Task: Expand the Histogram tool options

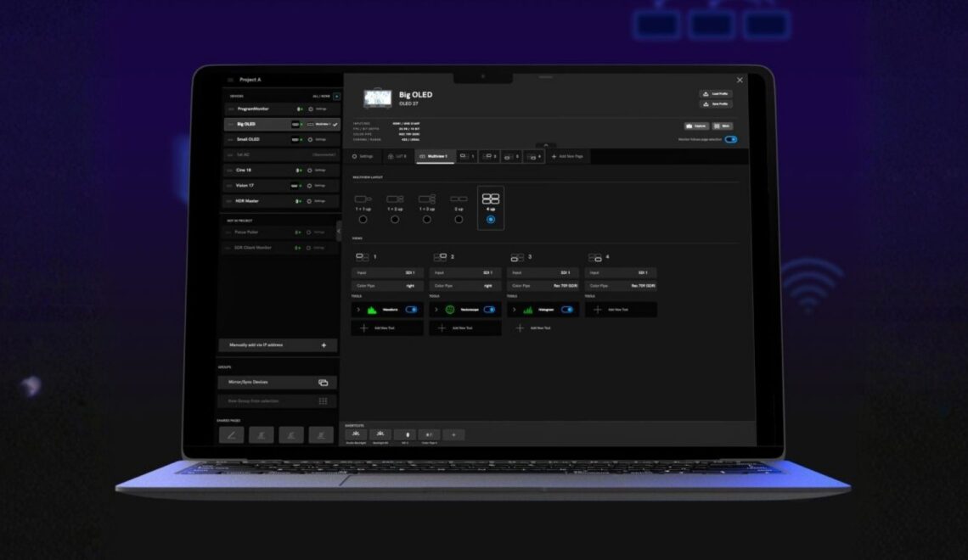Action: 515,310
